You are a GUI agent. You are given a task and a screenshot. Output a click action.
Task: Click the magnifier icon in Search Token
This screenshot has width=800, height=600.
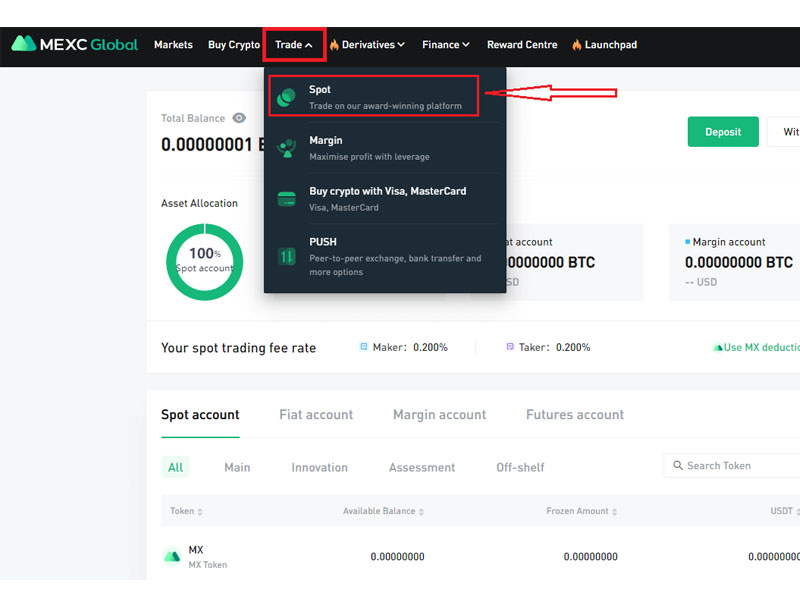678,465
